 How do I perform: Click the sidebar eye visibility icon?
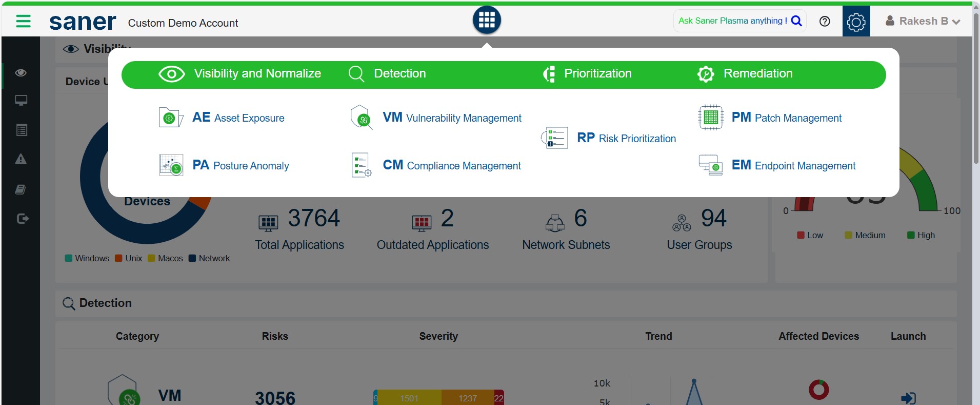(21, 73)
